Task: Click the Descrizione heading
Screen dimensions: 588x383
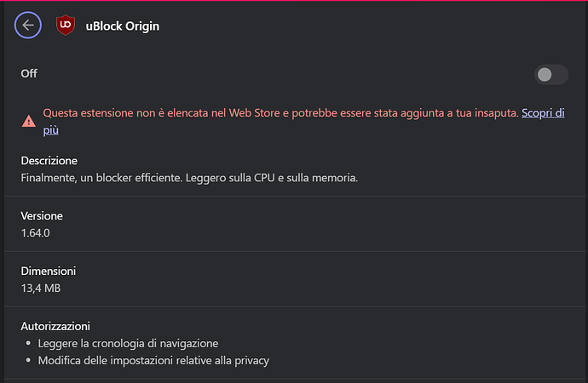Action: point(49,161)
